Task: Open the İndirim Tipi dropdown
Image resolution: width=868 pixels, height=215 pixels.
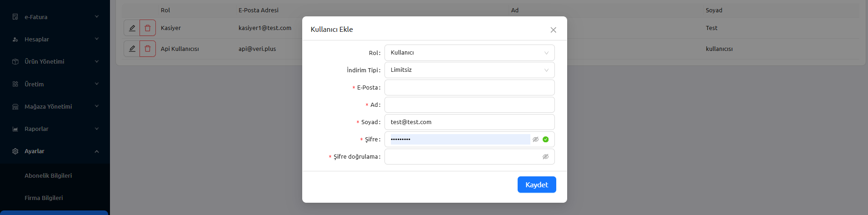Action: pos(469,70)
